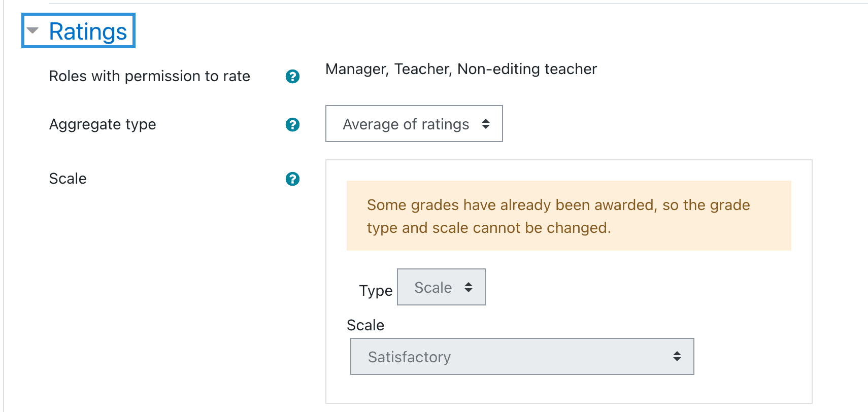Click the arrows on the Satisfactory select

click(677, 357)
